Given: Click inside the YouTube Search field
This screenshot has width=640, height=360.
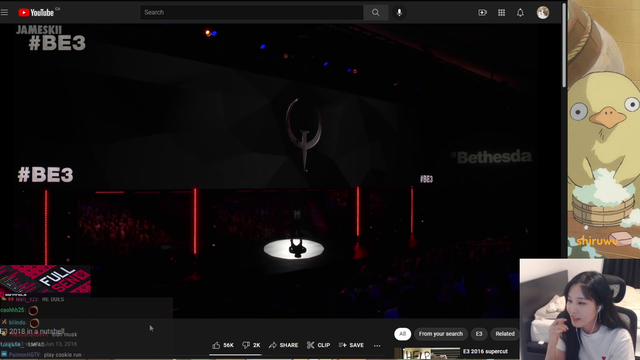Looking at the screenshot, I should (x=251, y=12).
